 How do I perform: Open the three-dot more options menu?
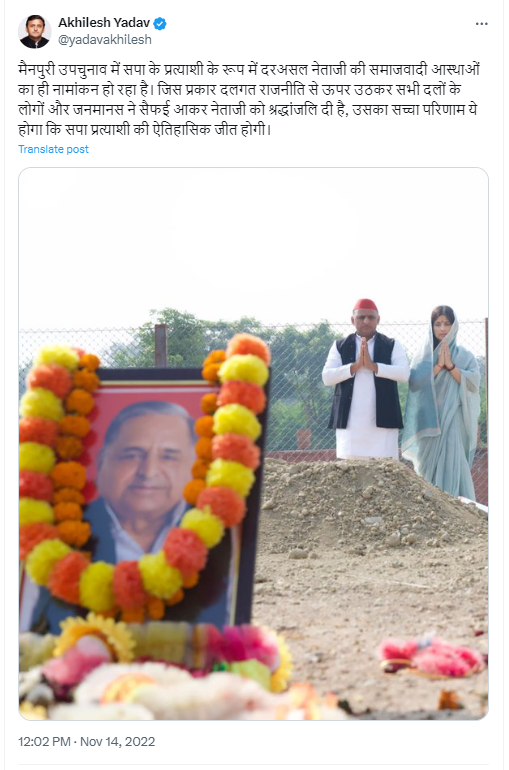[x=482, y=24]
